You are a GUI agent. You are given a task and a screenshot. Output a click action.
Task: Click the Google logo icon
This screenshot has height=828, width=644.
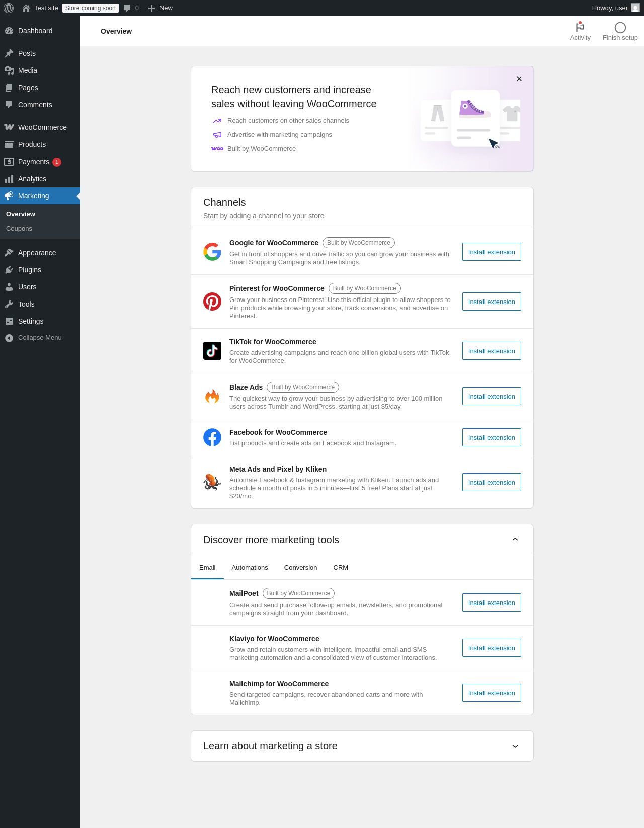[212, 252]
